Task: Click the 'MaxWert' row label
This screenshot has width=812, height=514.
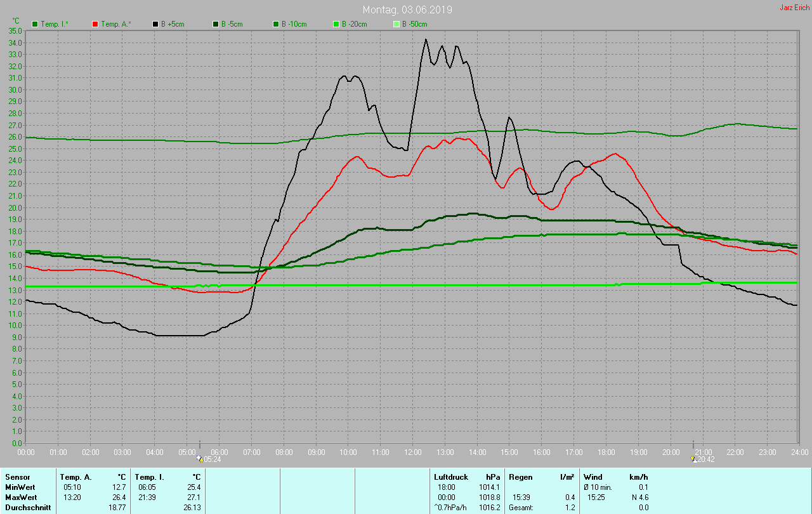Action: point(20,497)
